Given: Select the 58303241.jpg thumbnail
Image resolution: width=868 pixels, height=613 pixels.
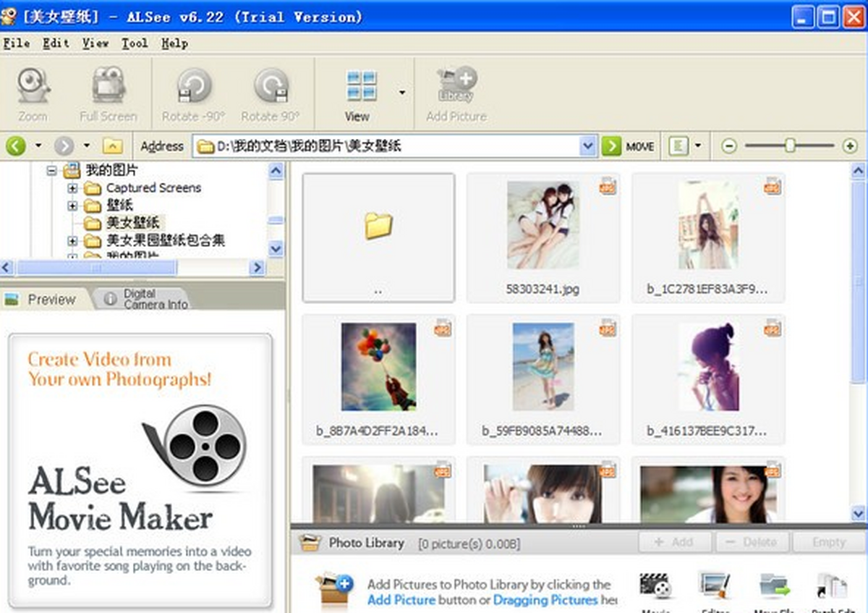Looking at the screenshot, I should tap(542, 226).
